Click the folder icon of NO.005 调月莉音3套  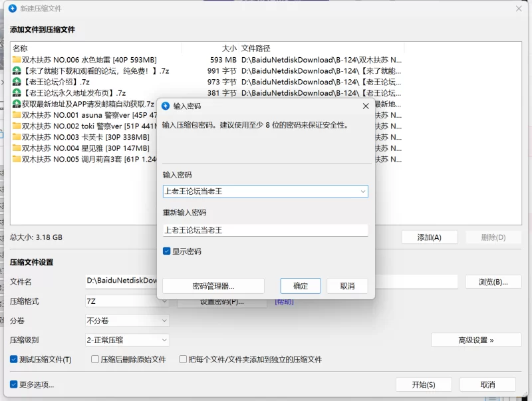[x=17, y=160]
